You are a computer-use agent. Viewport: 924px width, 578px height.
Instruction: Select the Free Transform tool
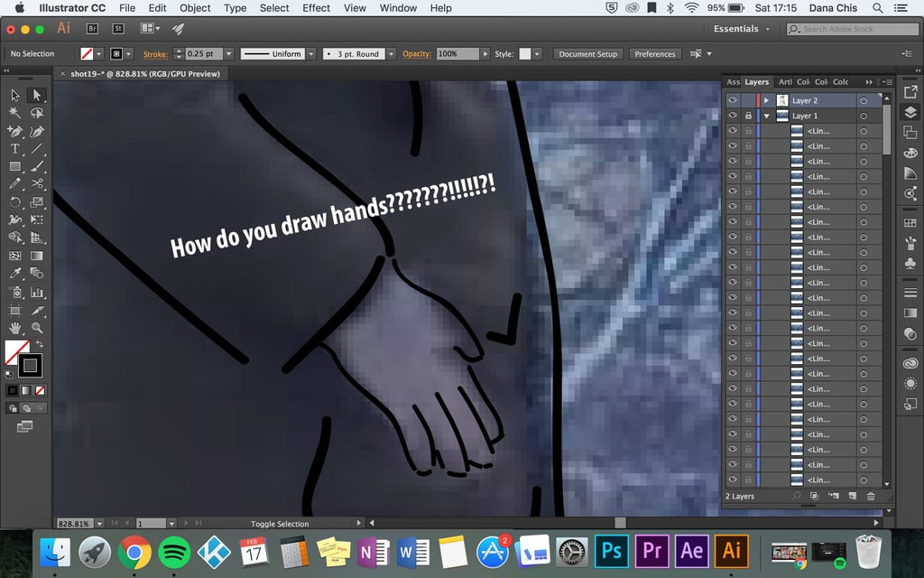click(x=37, y=220)
